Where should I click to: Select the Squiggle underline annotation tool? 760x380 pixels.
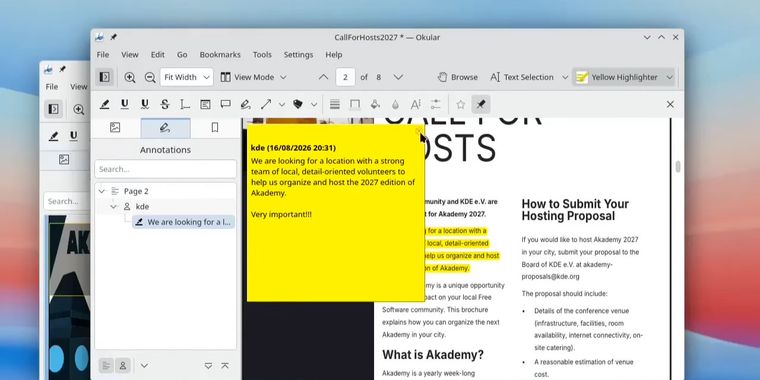[x=144, y=104]
